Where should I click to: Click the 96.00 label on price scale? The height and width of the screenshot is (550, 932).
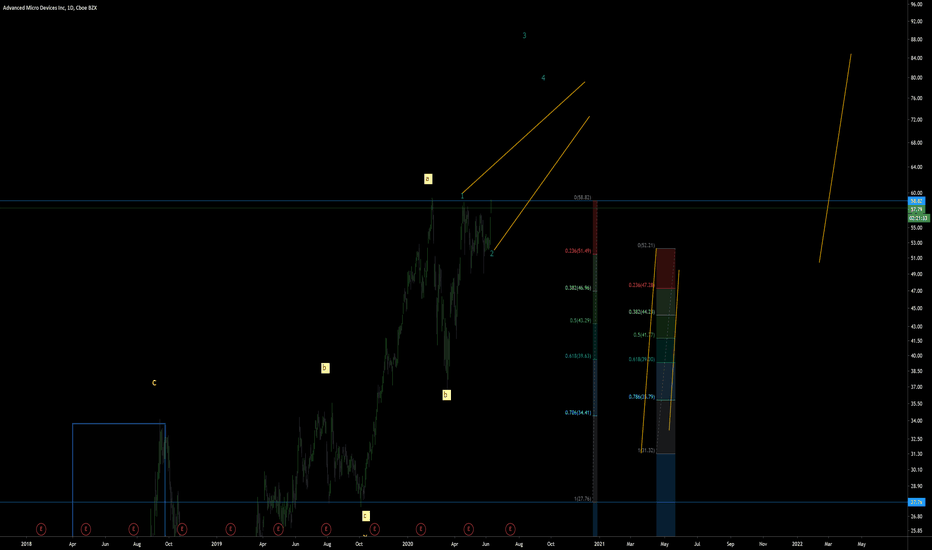[916, 4]
